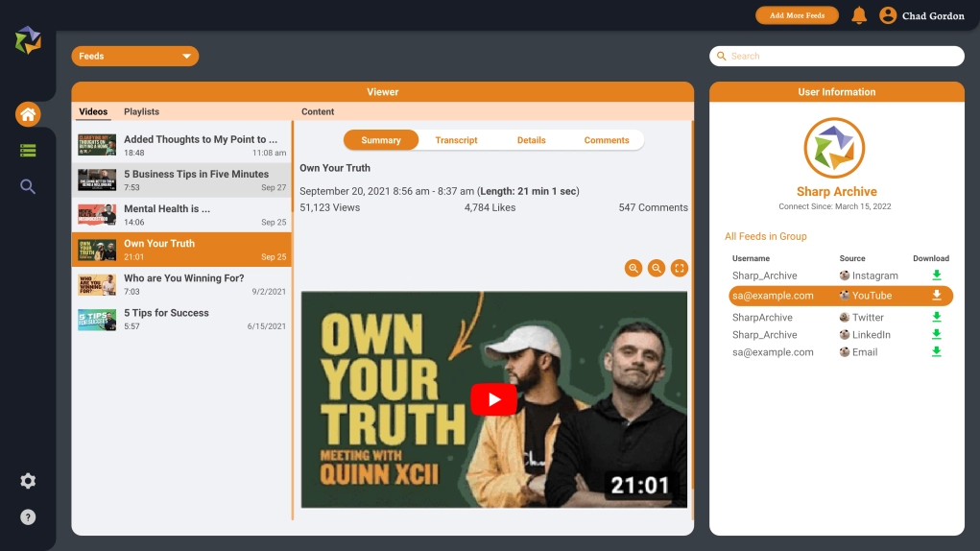Open the Transcript tab

pyautogui.click(x=456, y=140)
